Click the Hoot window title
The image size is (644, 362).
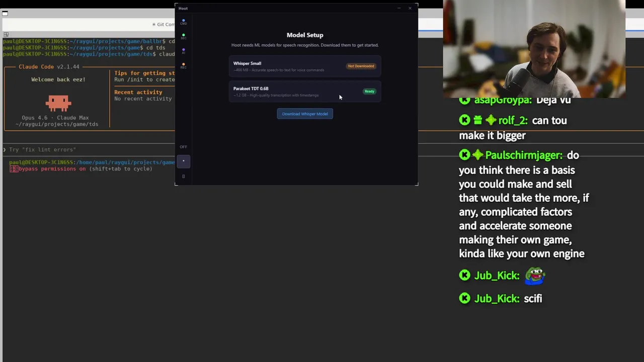tap(183, 9)
